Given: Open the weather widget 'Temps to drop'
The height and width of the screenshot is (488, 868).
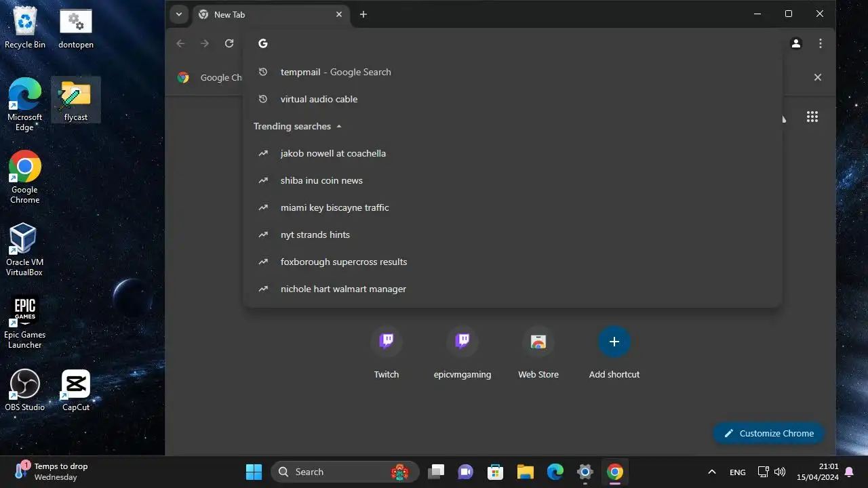Looking at the screenshot, I should 52,471.
